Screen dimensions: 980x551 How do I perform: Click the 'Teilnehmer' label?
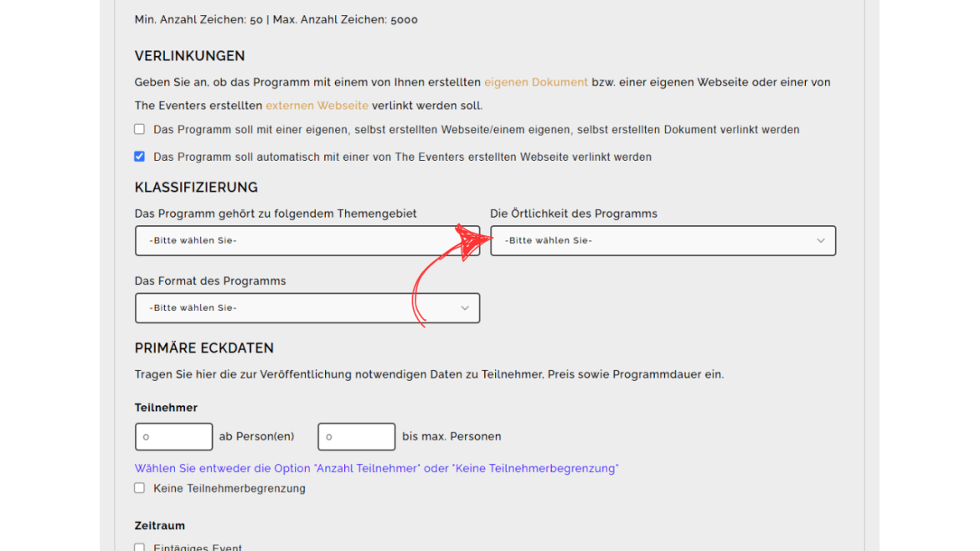[x=166, y=408]
